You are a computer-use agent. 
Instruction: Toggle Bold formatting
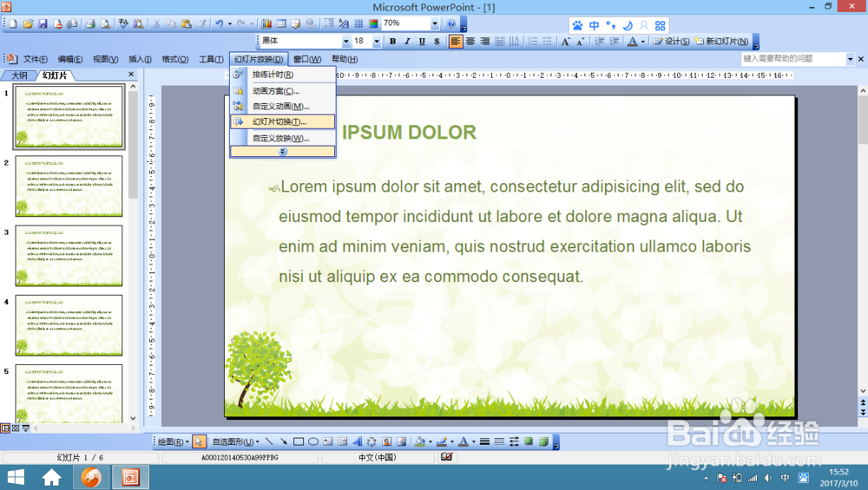tap(392, 42)
